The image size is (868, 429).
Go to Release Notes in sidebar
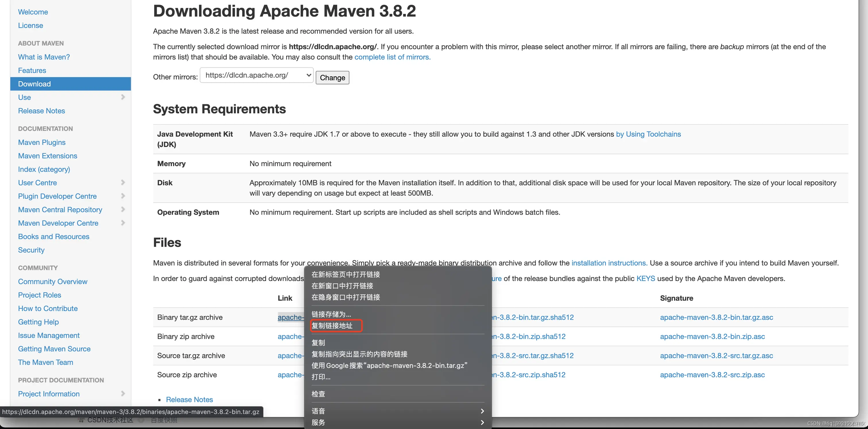41,111
